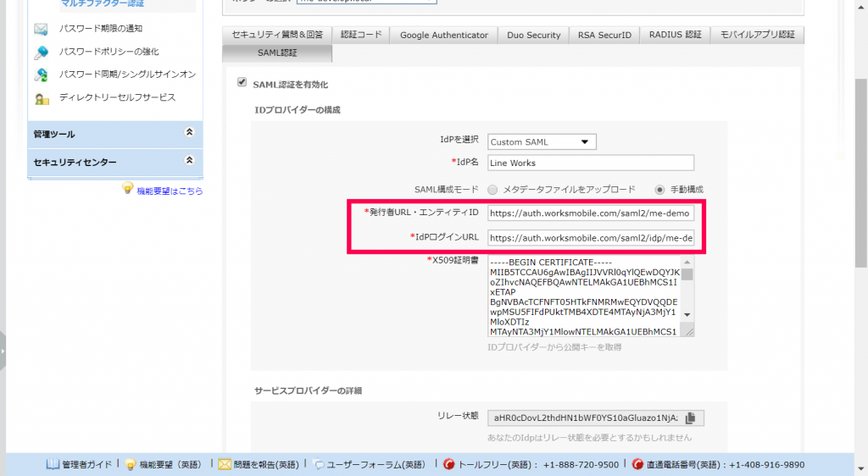The height and width of the screenshot is (476, 868).
Task: Click the certificate text area scroll down arrow
Action: click(x=687, y=314)
